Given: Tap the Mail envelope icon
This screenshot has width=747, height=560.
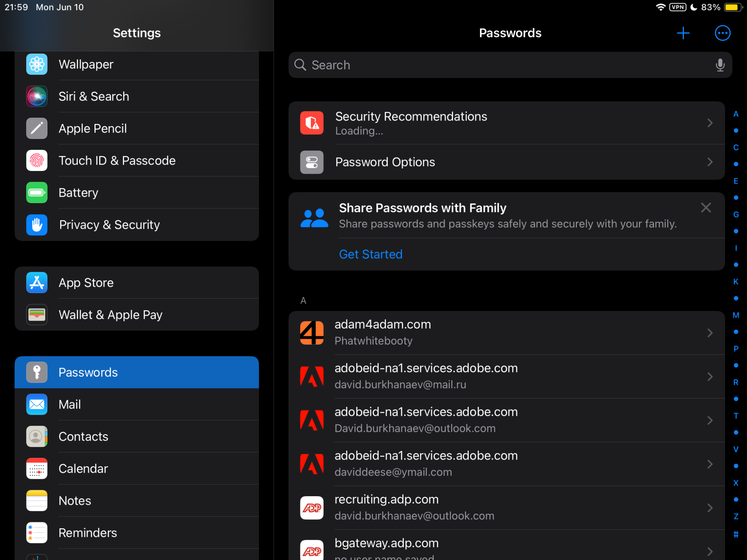Looking at the screenshot, I should click(x=37, y=404).
